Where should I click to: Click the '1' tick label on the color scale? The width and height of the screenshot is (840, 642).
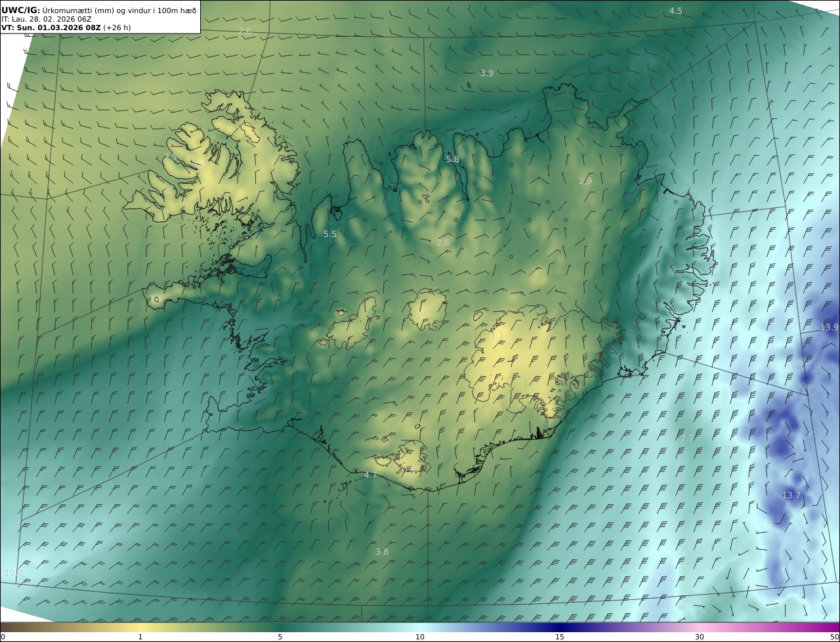pos(140,637)
